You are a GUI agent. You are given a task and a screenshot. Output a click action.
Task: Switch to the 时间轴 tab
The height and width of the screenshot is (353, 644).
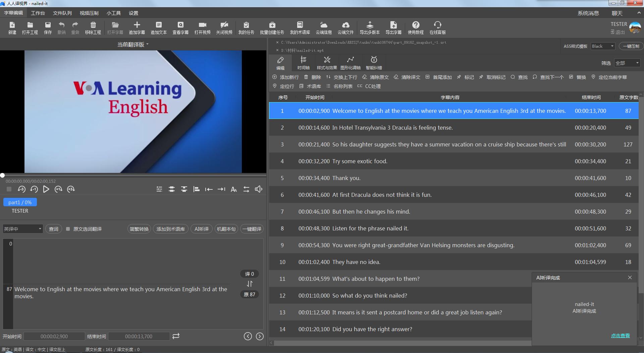coord(303,63)
